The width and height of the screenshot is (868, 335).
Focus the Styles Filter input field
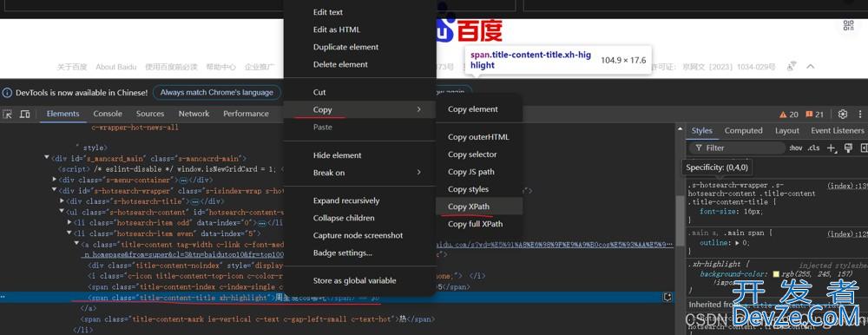pos(737,148)
